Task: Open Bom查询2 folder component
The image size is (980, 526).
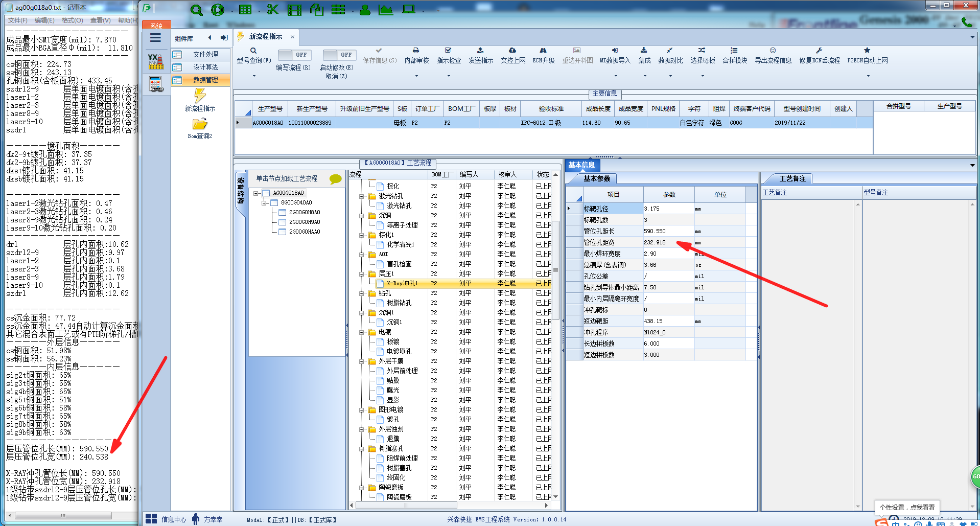Action: click(x=200, y=129)
